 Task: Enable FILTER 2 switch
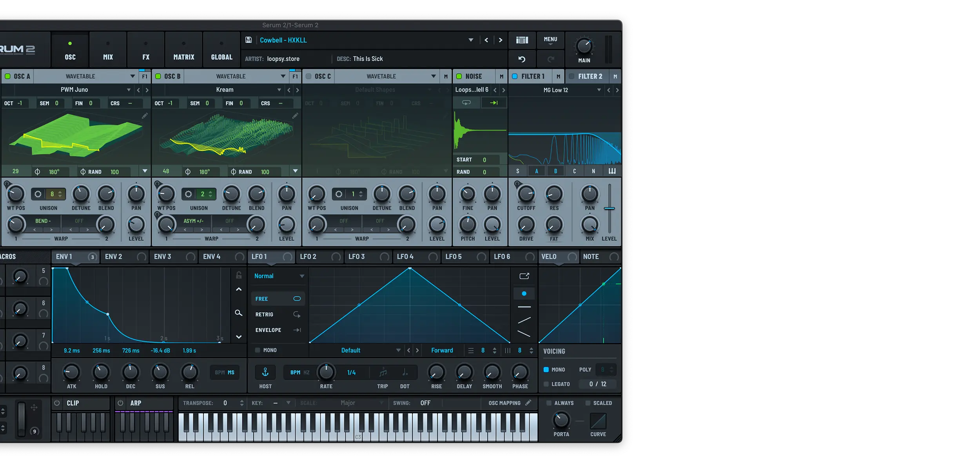tap(572, 76)
